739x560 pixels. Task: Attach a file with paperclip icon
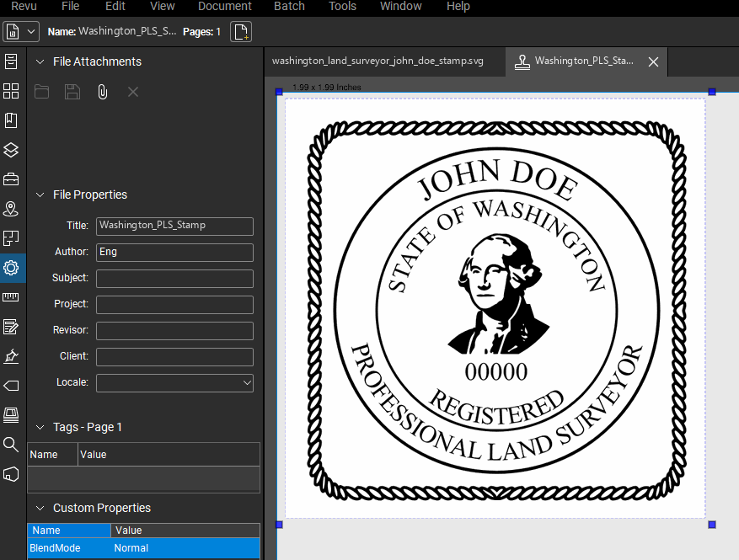click(x=102, y=92)
